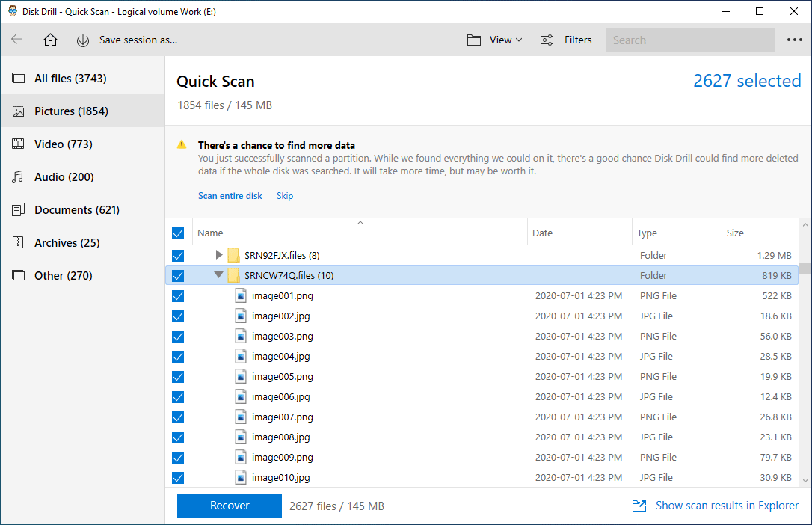Sort by the Size column header
Screen dimensions: 812x525
[x=760, y=233]
